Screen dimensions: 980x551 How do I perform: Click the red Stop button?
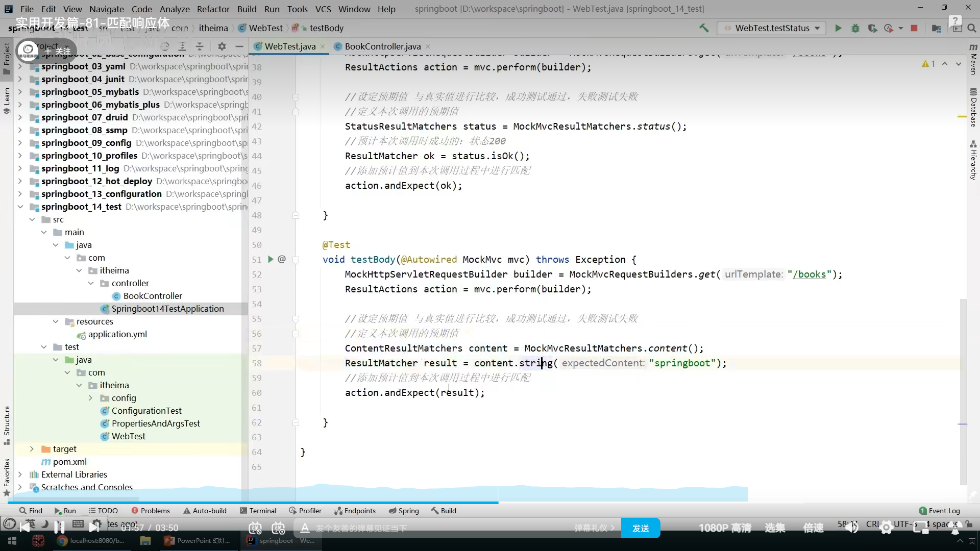[x=914, y=28]
